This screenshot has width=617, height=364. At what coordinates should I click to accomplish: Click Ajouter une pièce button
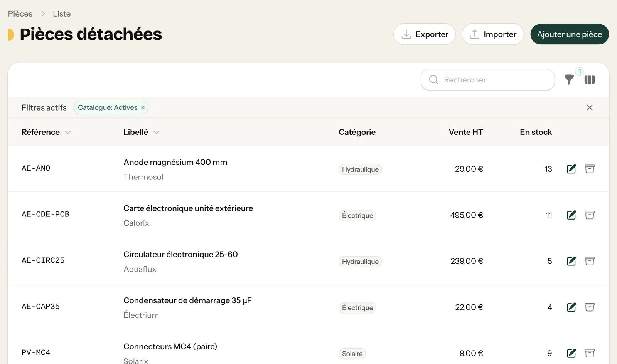point(570,34)
